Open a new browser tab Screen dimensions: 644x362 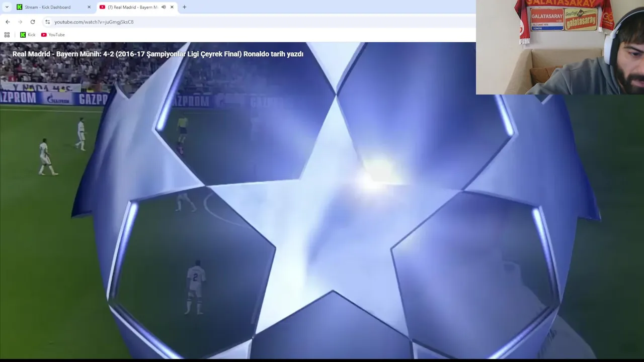[184, 7]
